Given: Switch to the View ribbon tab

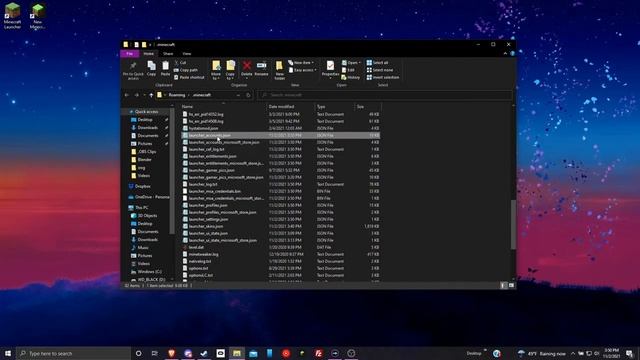Looking at the screenshot, I should coord(187,53).
